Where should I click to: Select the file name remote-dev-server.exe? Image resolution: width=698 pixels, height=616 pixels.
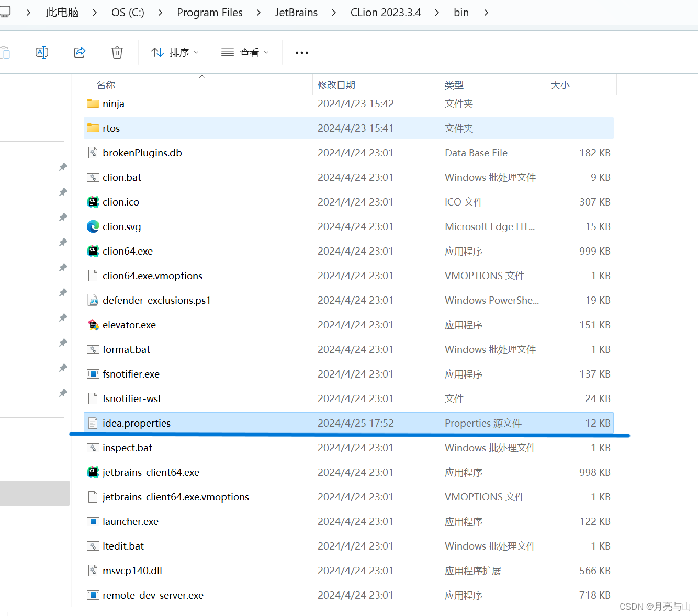tap(153, 595)
